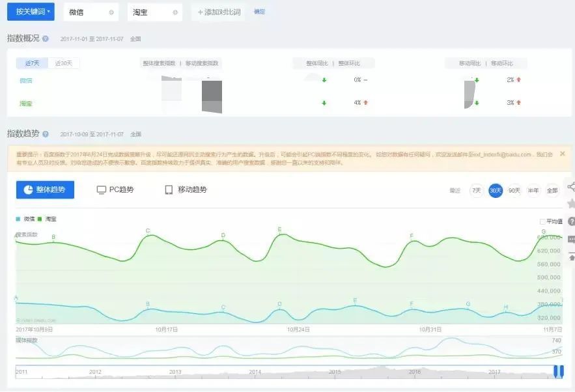Image resolution: width=575 pixels, height=392 pixels.
Task: Open the 按关键词 search type dropdown
Action: 31,12
